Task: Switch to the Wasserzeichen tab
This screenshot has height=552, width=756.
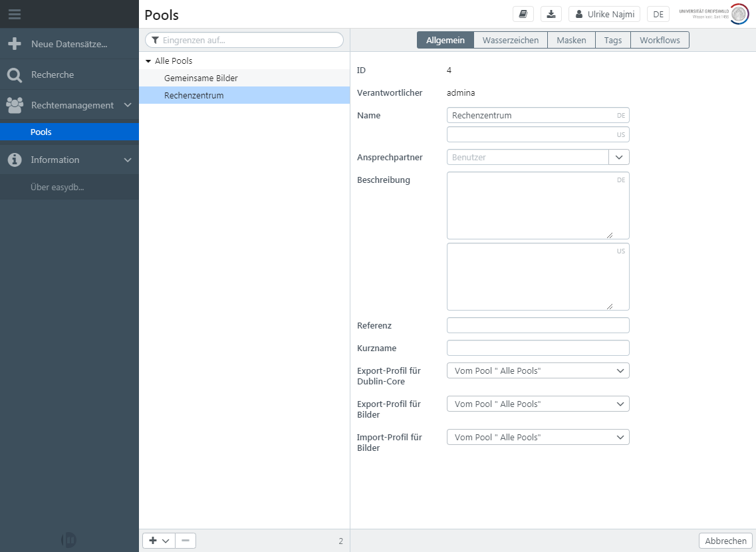Action: tap(510, 41)
